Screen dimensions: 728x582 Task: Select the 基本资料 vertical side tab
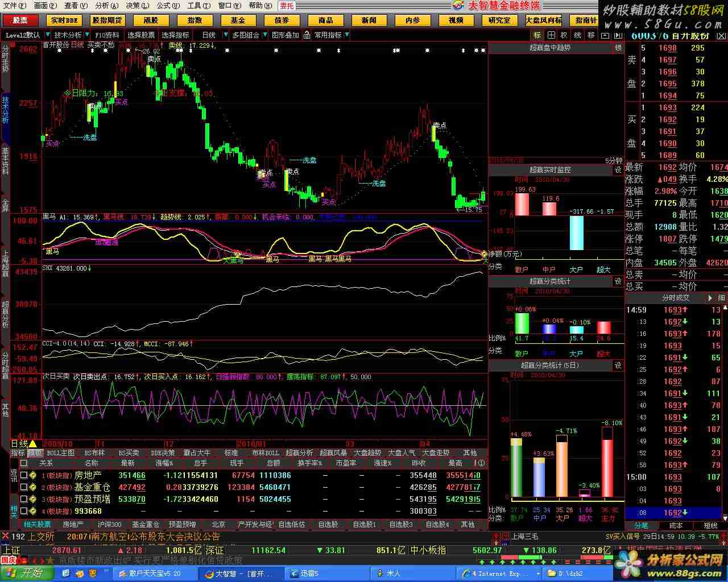[5, 161]
